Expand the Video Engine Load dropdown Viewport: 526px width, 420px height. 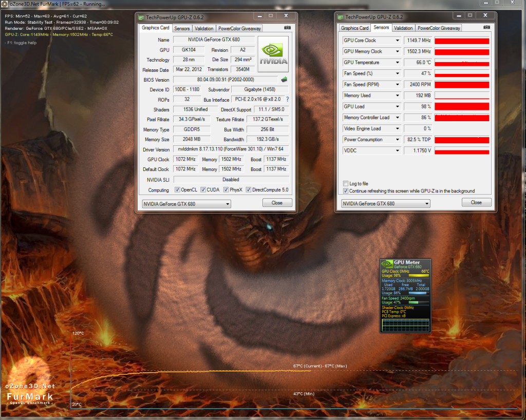[397, 129]
